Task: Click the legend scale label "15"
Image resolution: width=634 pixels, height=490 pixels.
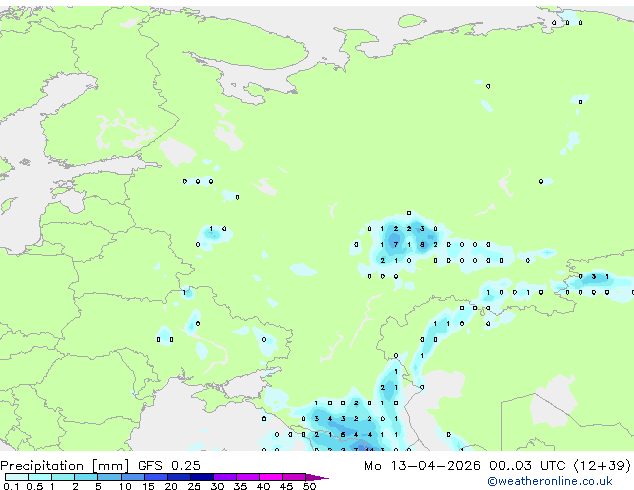Action: pos(148,486)
